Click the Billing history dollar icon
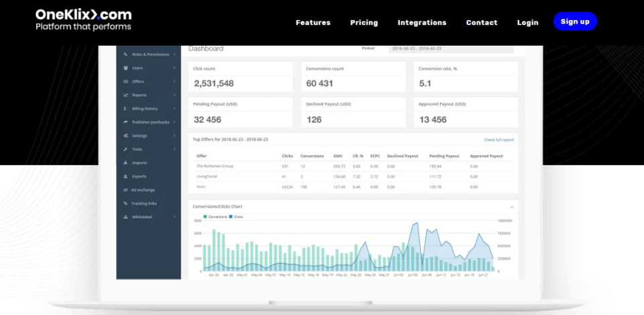This screenshot has height=315, width=644. [125, 109]
